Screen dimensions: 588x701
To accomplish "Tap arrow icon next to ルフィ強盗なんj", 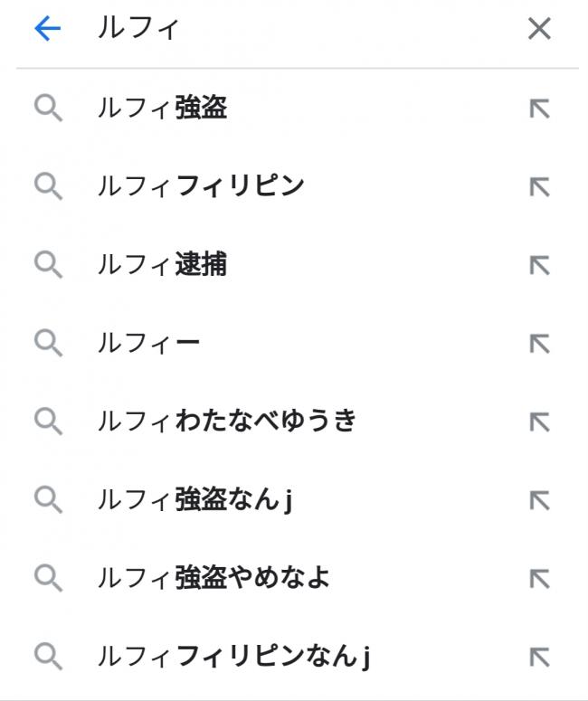I will tap(540, 501).
